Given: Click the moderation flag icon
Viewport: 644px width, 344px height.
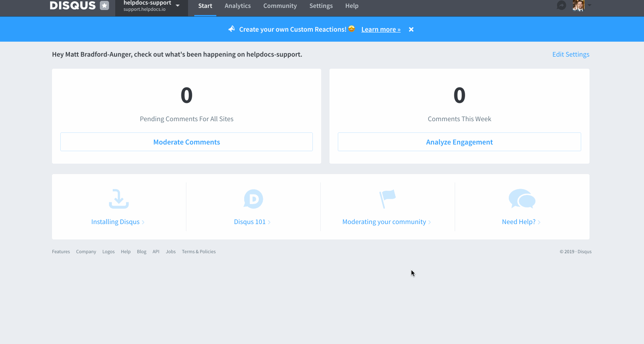Looking at the screenshot, I should [387, 199].
